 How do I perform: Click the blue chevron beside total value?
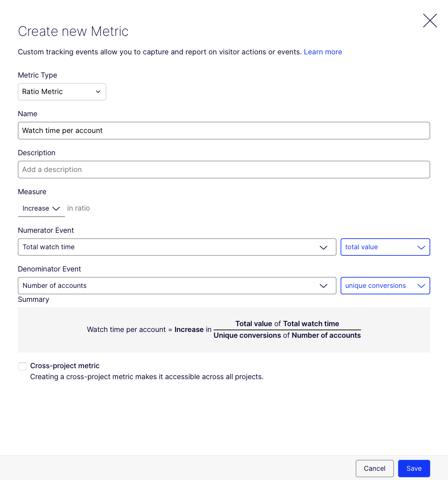421,248
